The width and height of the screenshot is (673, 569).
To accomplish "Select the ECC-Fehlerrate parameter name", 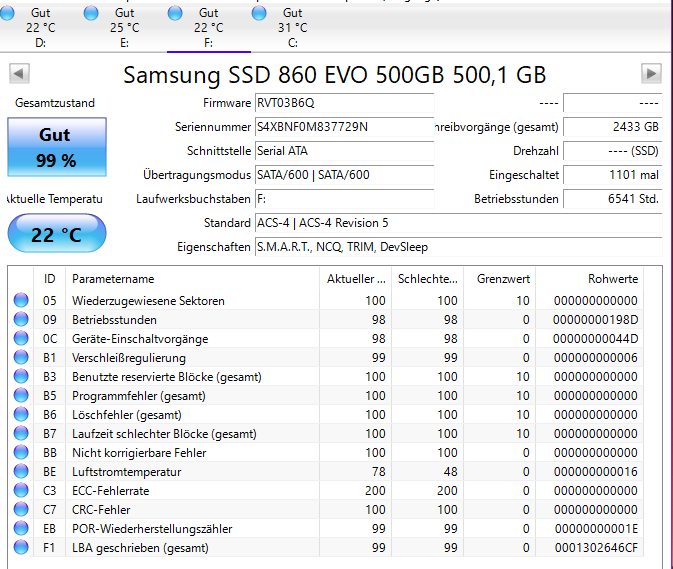I will coord(111,491).
